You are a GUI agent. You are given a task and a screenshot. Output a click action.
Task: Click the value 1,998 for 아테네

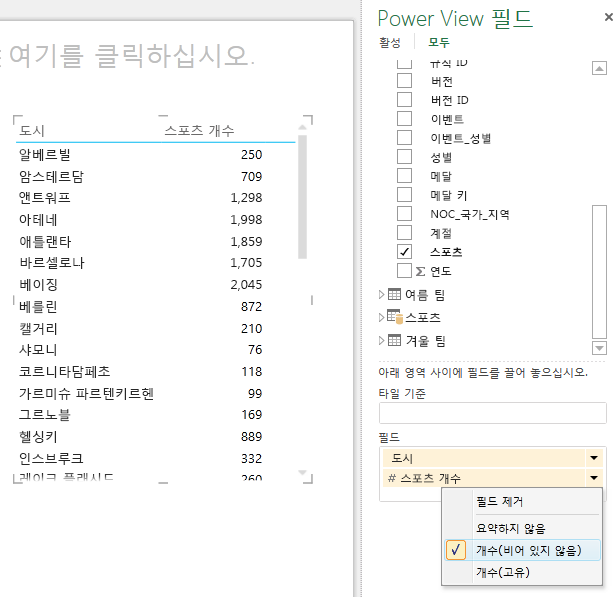click(246, 220)
